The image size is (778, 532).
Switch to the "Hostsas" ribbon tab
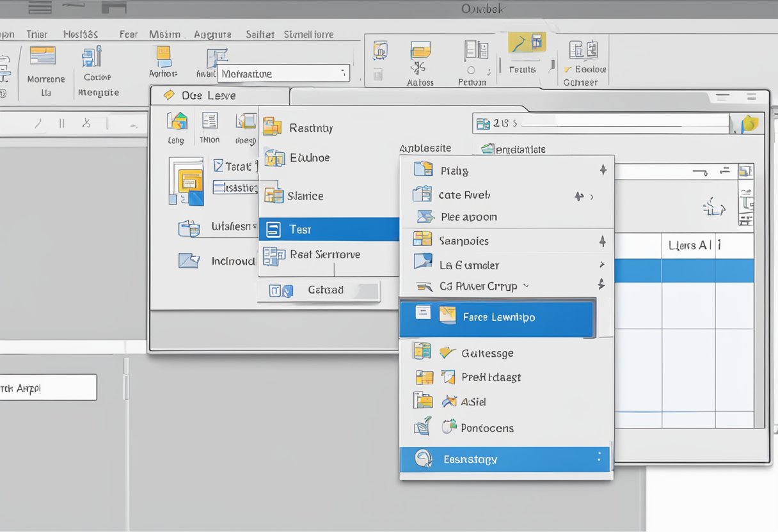click(81, 34)
